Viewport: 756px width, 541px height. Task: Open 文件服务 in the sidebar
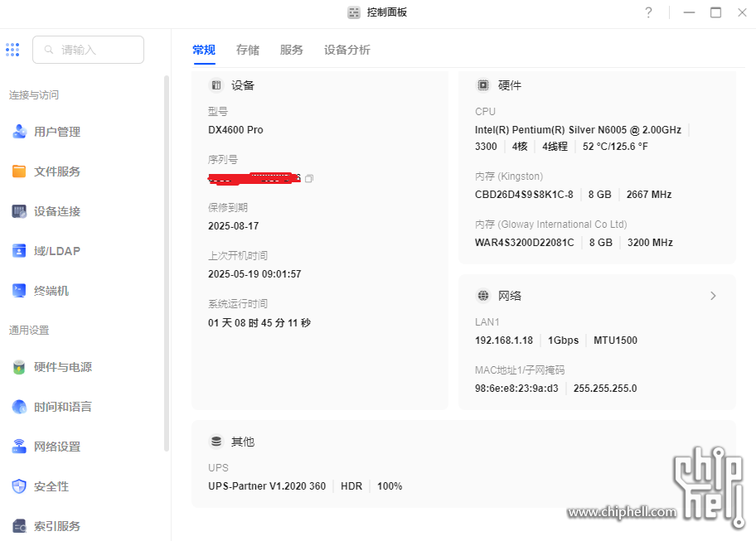click(x=57, y=171)
